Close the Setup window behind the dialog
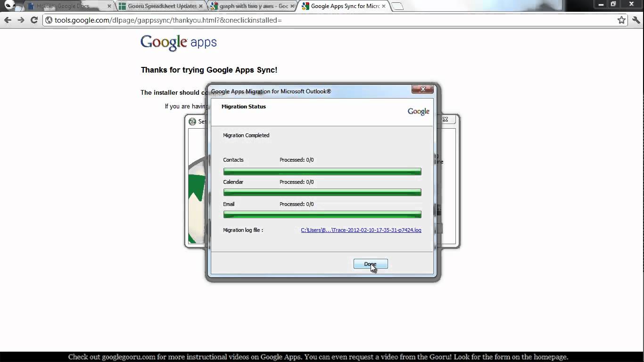Screen dimensions: 644x362 (x=445, y=119)
